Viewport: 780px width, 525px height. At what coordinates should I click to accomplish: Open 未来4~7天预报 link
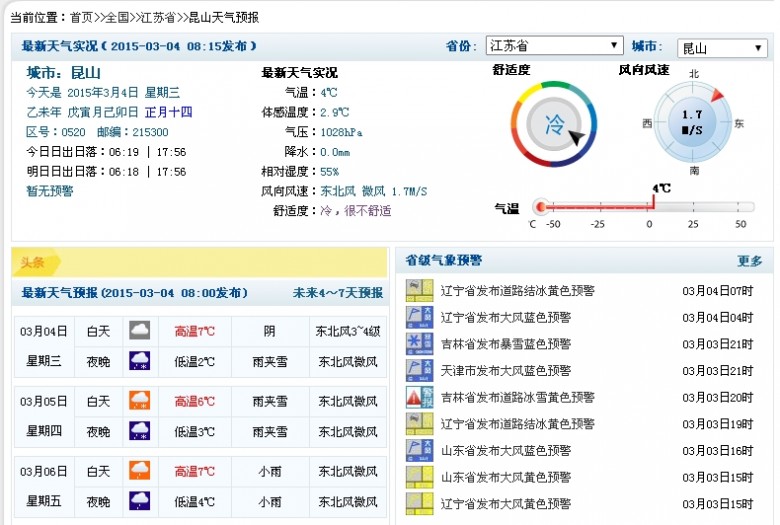338,293
